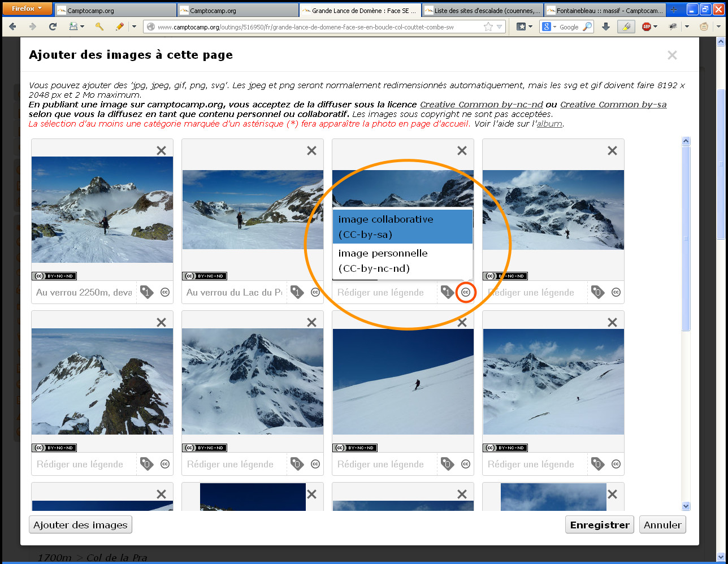Close the 'Ajouter des images' dialog
728x564 pixels.
tap(672, 55)
